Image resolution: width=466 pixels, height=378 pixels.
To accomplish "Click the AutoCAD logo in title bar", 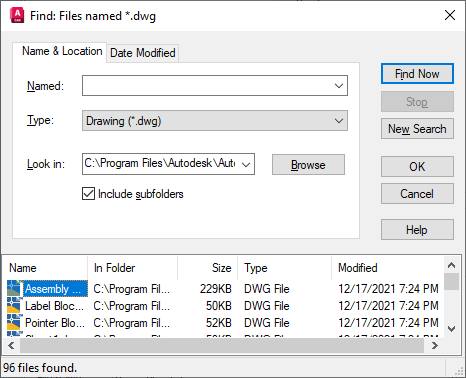I will [x=17, y=16].
